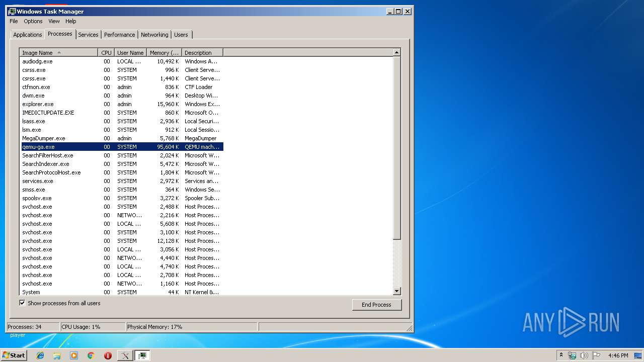The height and width of the screenshot is (362, 644).
Task: Click the Task Manager title bar icon
Action: coord(12,11)
